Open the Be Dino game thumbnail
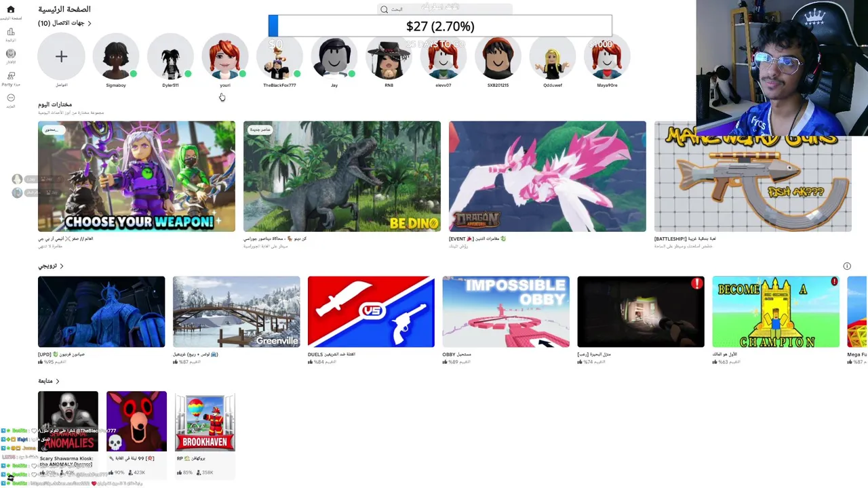 [x=342, y=176]
